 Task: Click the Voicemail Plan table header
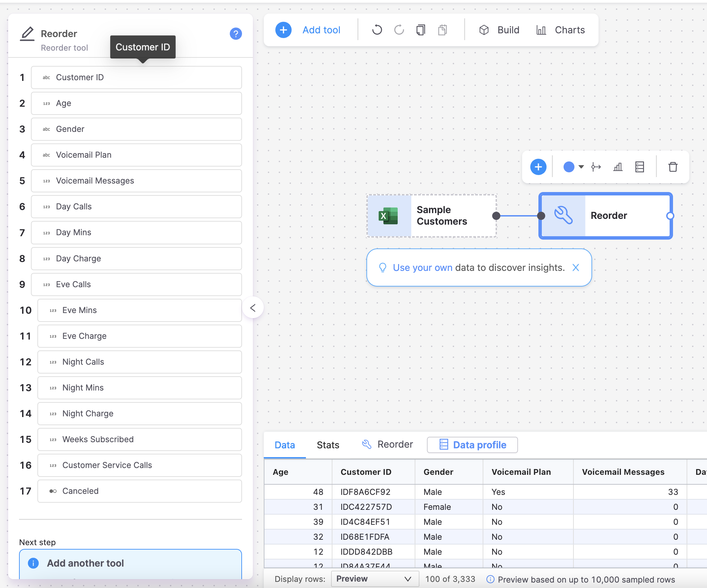[528, 472]
